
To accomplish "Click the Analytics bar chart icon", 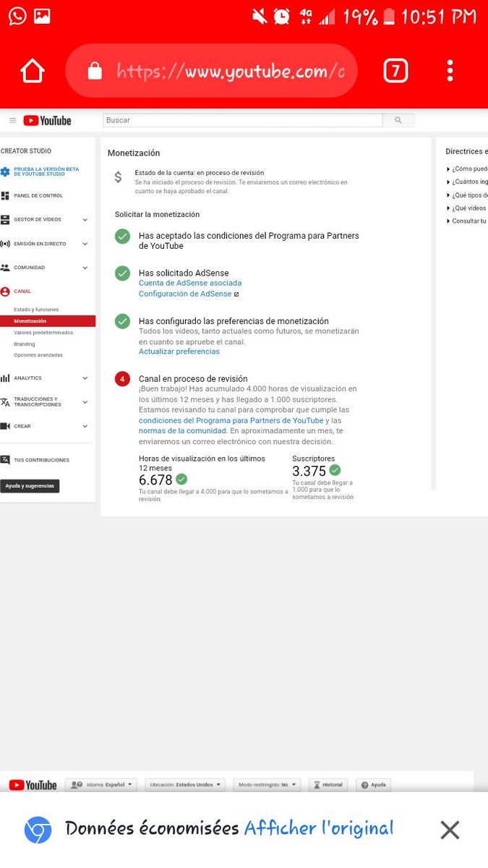I will 5,378.
